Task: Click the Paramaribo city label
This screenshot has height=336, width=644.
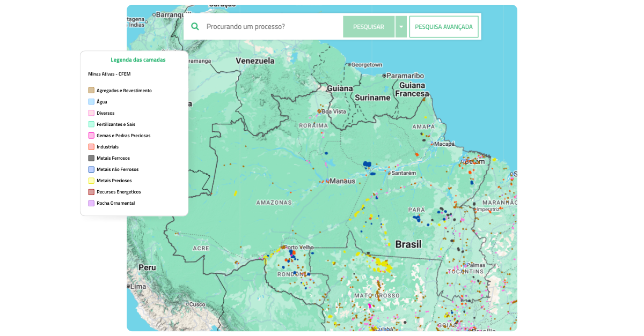Action: tap(405, 76)
